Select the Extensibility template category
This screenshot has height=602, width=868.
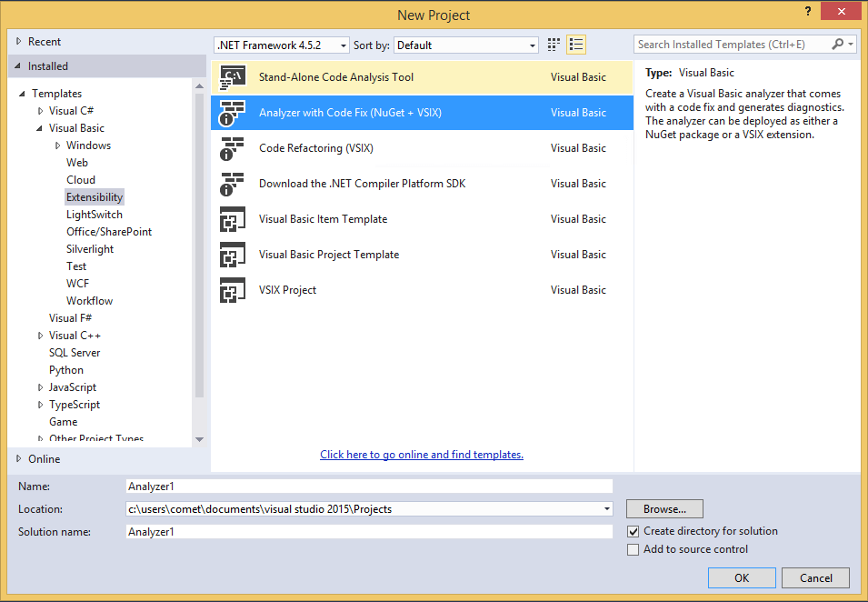click(95, 197)
